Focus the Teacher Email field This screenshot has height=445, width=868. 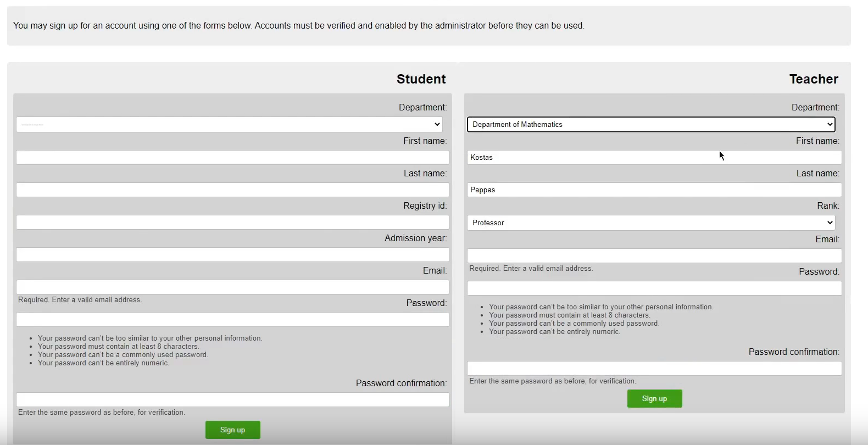coord(654,255)
